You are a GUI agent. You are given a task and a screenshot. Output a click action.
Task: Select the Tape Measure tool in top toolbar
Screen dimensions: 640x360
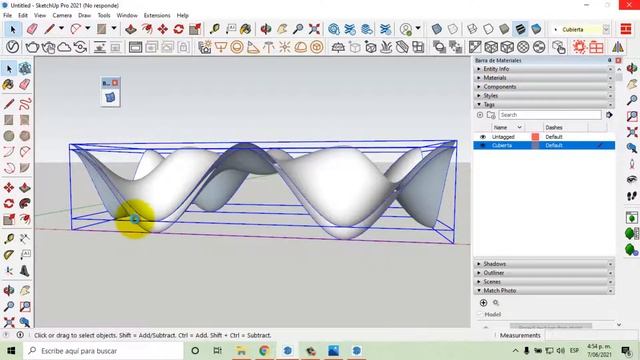[x=215, y=29]
